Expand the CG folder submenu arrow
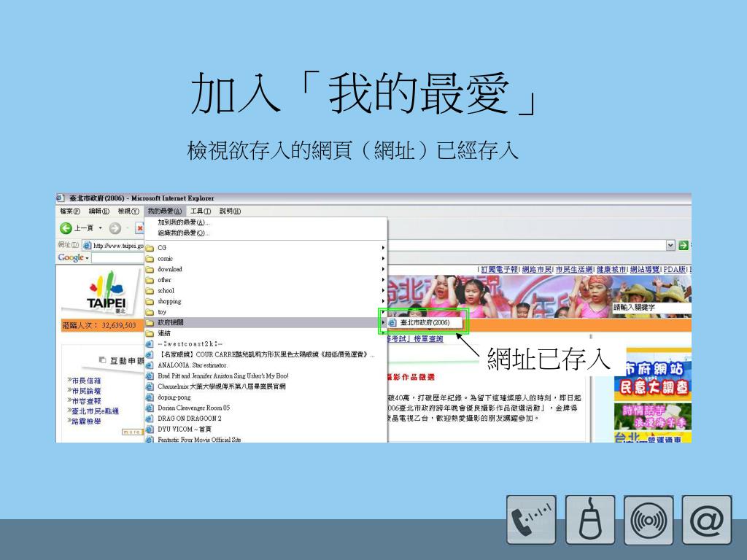This screenshot has height=560, width=747. pos(383,248)
